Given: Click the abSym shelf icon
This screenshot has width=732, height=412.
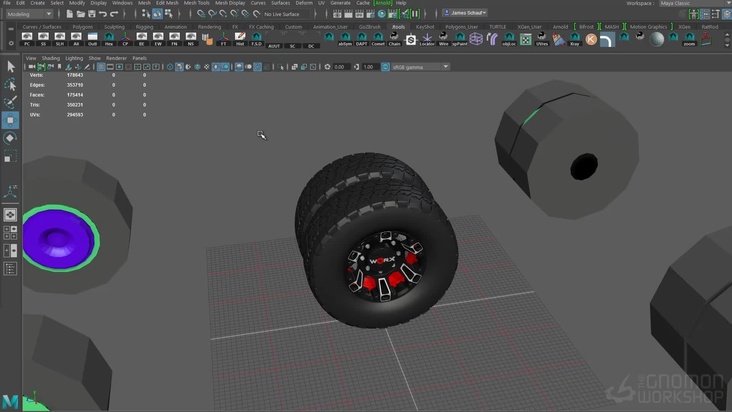Looking at the screenshot, I should tap(345, 39).
